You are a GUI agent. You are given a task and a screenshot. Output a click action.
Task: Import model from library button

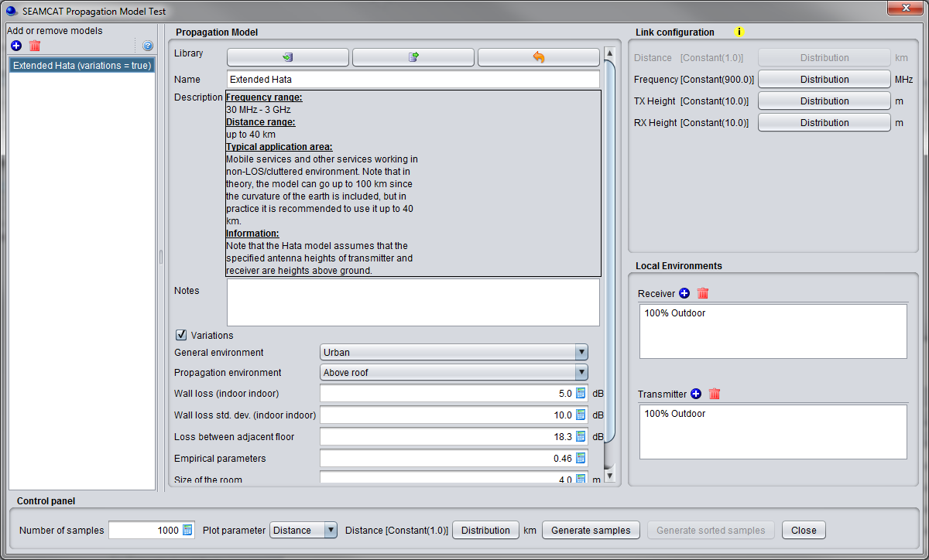(x=288, y=57)
